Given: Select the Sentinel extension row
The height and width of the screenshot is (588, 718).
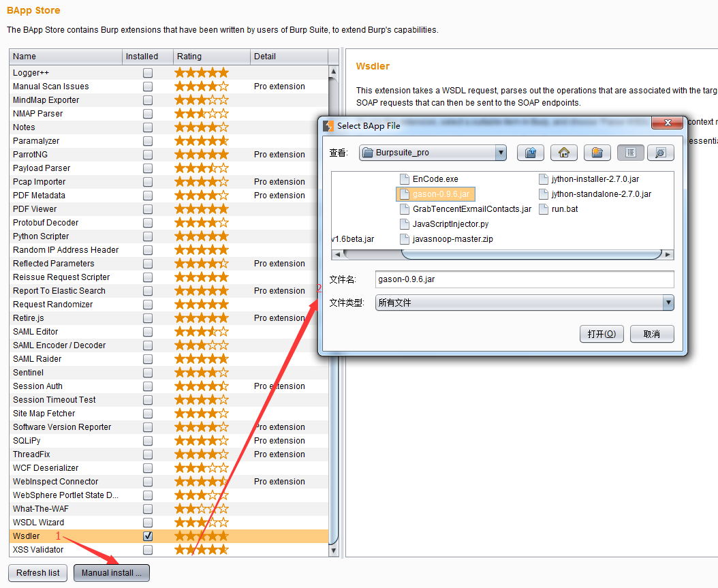Looking at the screenshot, I should coord(168,373).
